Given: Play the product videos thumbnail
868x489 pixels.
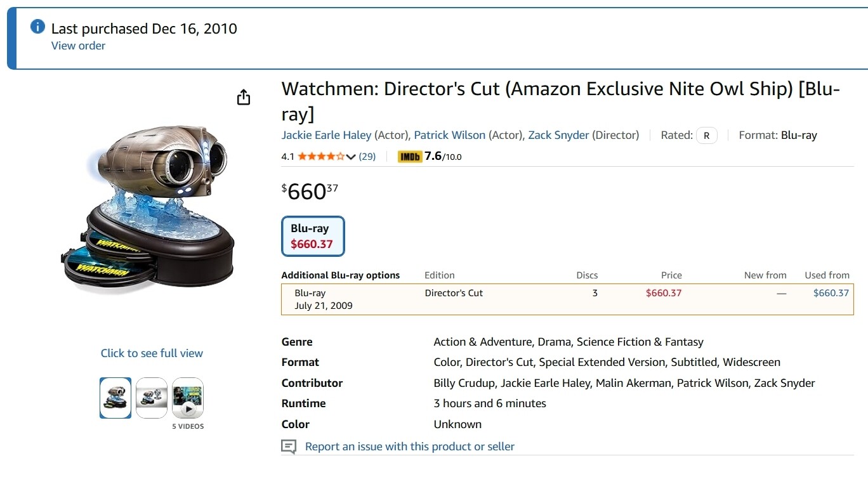Looking at the screenshot, I should click(188, 398).
